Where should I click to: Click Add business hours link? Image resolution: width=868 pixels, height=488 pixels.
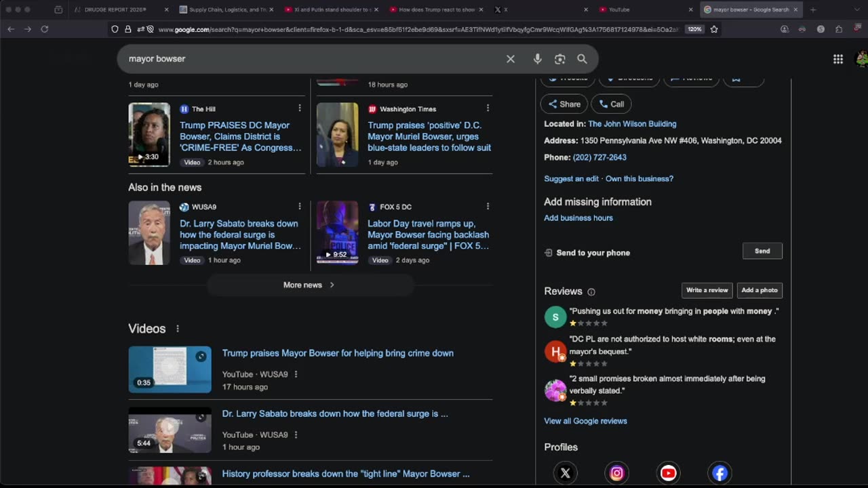578,218
